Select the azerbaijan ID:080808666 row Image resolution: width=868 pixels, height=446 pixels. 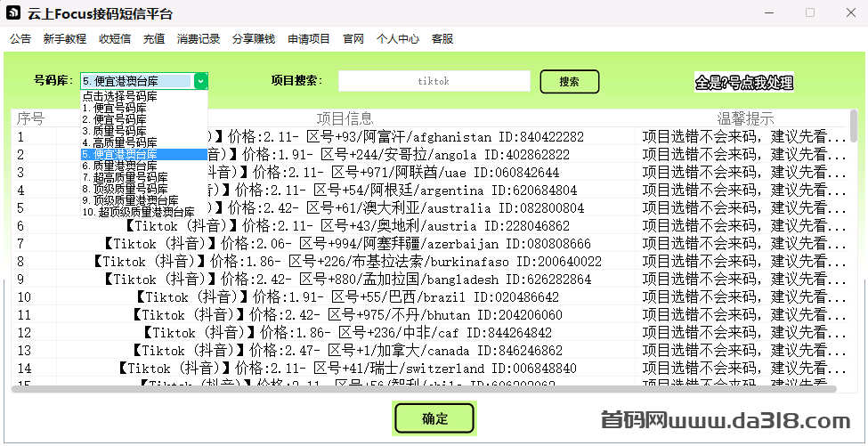point(431,243)
